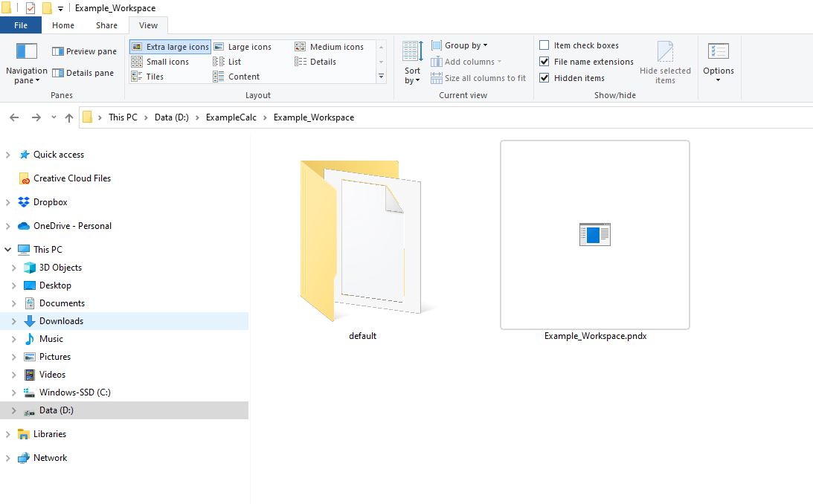
Task: Go back with the Back arrow
Action: (14, 117)
